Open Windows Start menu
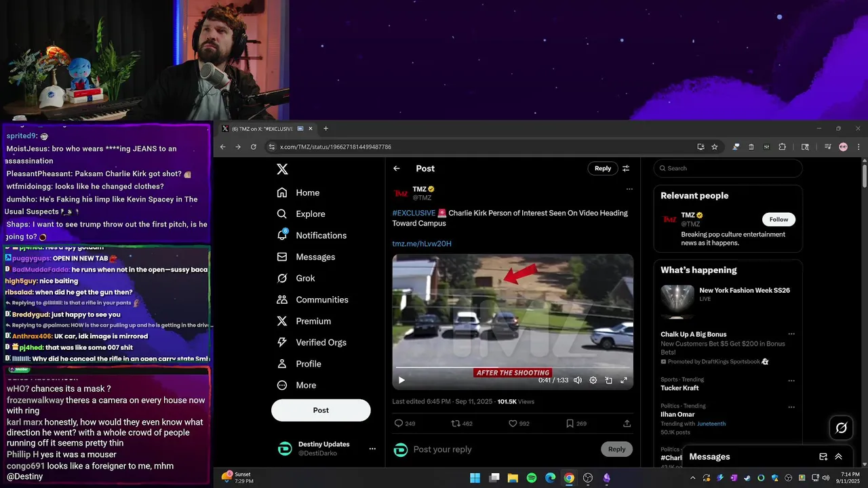 tap(475, 478)
